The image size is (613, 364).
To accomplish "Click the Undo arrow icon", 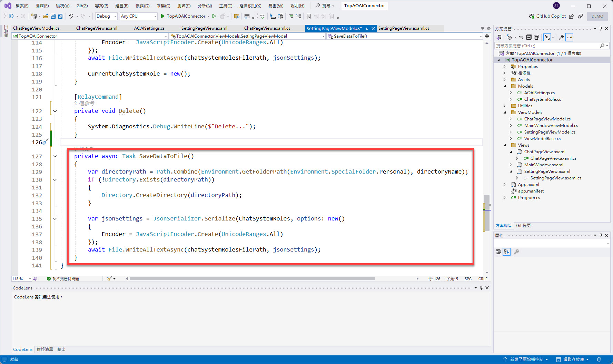I will point(71,16).
